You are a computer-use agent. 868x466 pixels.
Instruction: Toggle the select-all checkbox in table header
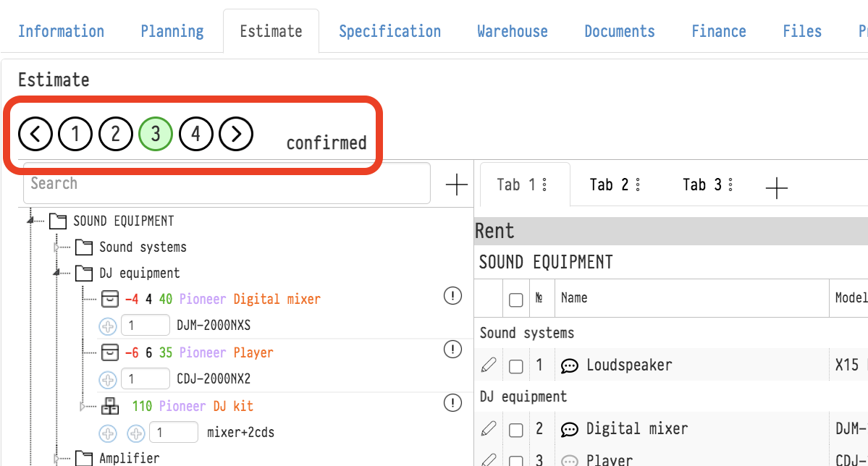coord(515,300)
